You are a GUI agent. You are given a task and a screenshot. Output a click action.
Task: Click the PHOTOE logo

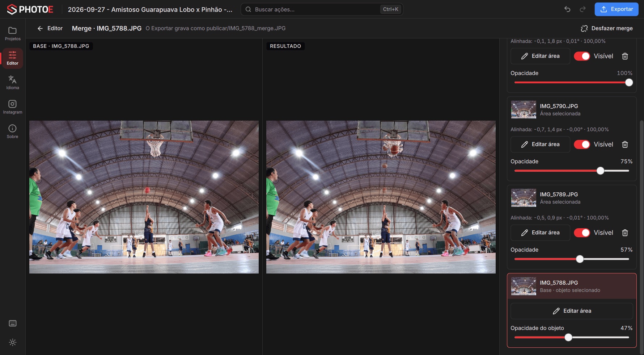click(30, 9)
